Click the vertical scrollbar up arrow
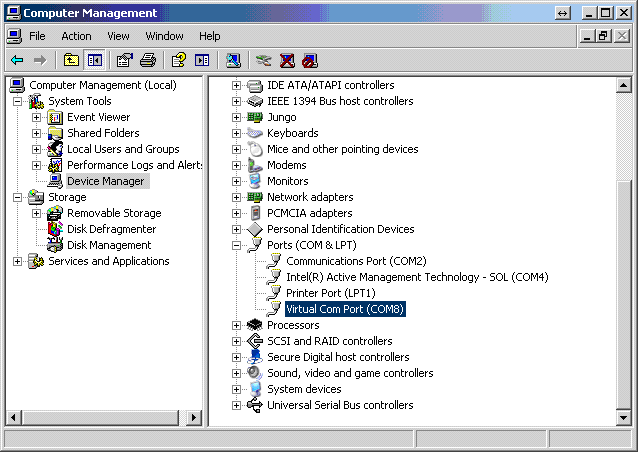Screen dimensions: 638x452 (624, 85)
